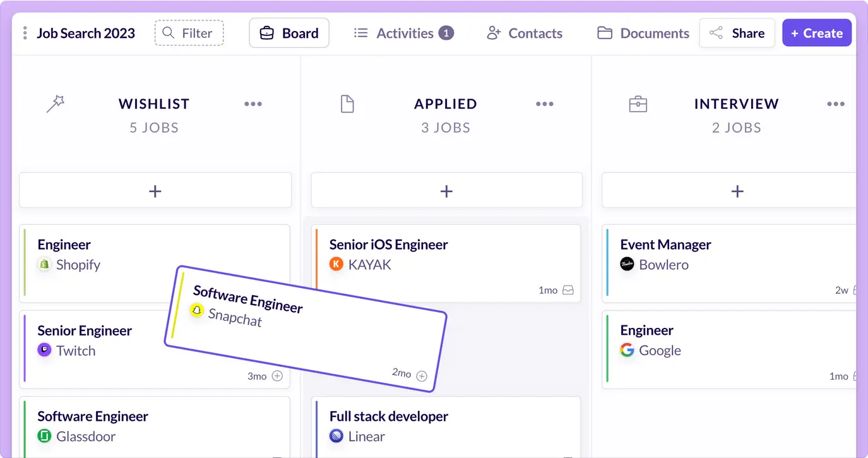Click the Linear logo on Full stack developer card
868x458 pixels.
click(336, 436)
